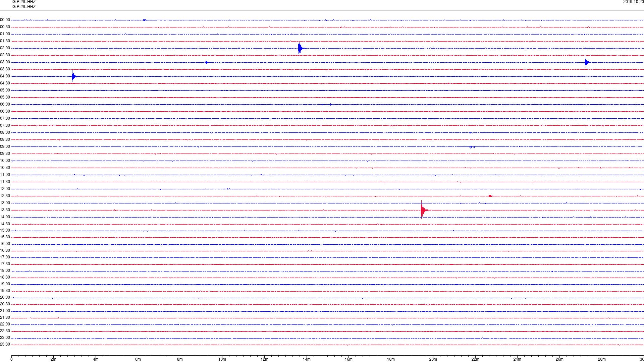644x362 pixels.
Task: Click the large red event on 13:30 trace
Action: coord(424,210)
